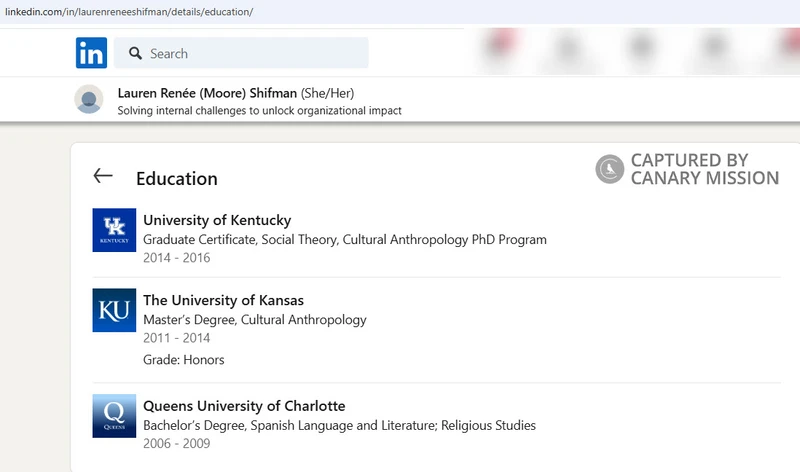Click the 'Solving internal challenges' headline text

coord(259,111)
